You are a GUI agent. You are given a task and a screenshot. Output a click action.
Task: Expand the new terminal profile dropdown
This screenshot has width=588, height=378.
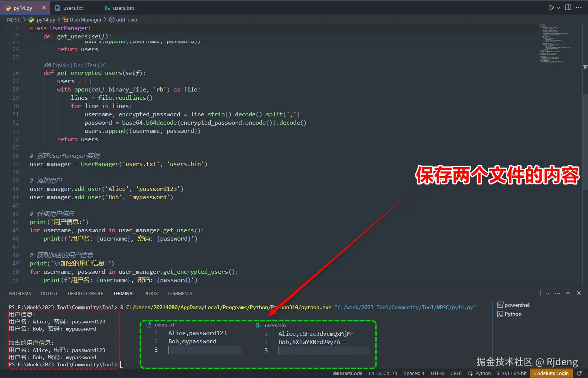tap(548, 293)
